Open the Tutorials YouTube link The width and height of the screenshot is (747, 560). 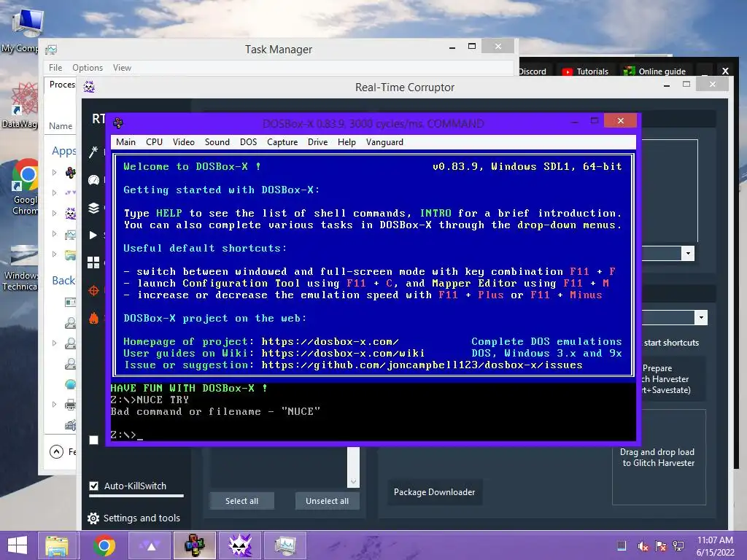click(x=586, y=71)
